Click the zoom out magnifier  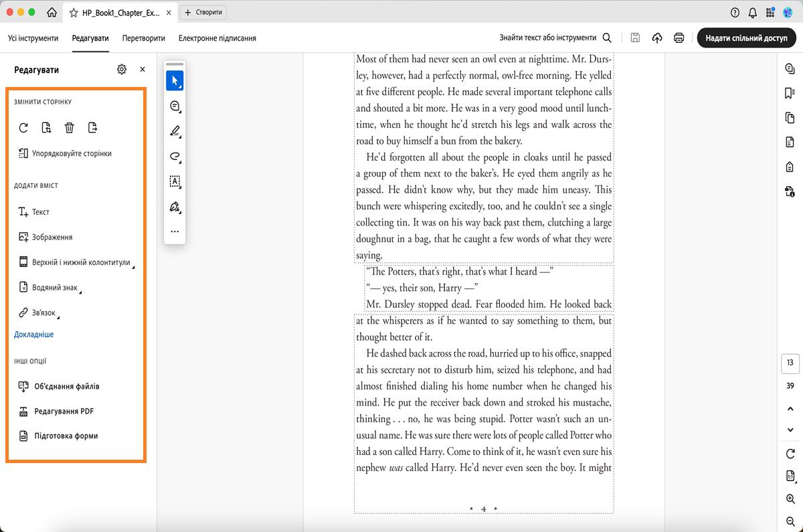pyautogui.click(x=790, y=521)
